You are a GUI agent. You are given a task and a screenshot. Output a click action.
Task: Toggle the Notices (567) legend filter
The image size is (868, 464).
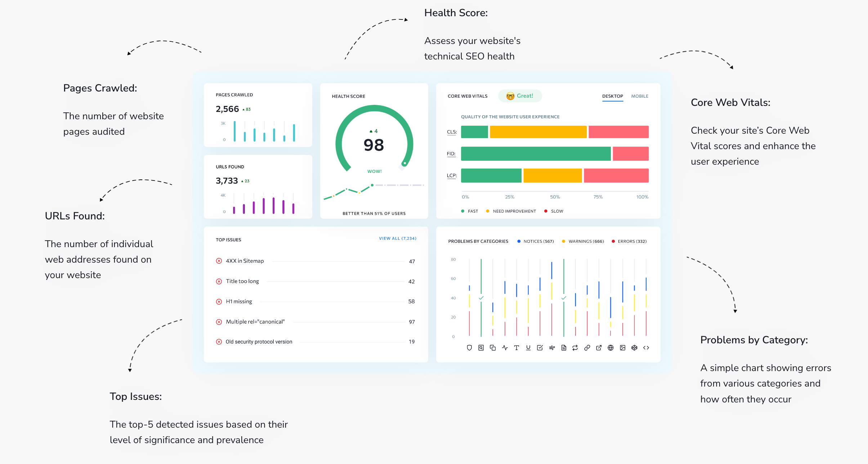click(536, 241)
